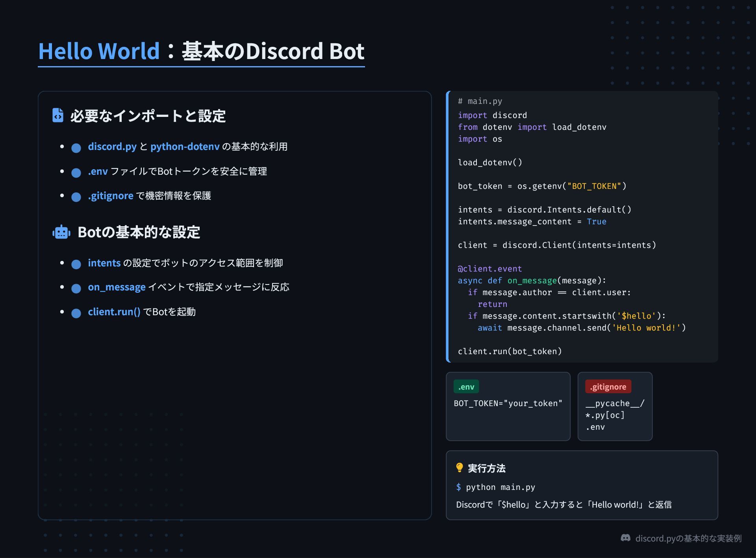Click ファイルでBotトークンを安全に管理 text
756x558 pixels.
click(189, 171)
